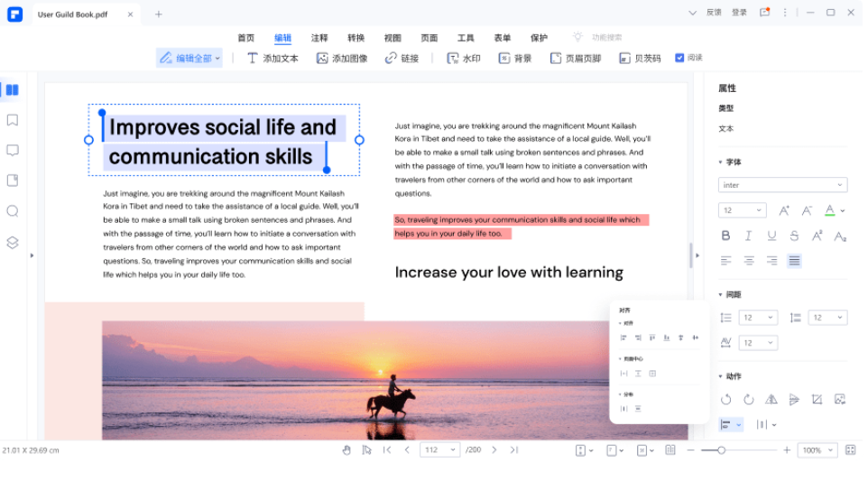868x482 pixels.
Task: Switch to the 注释 (Comment) tab
Action: (x=319, y=38)
